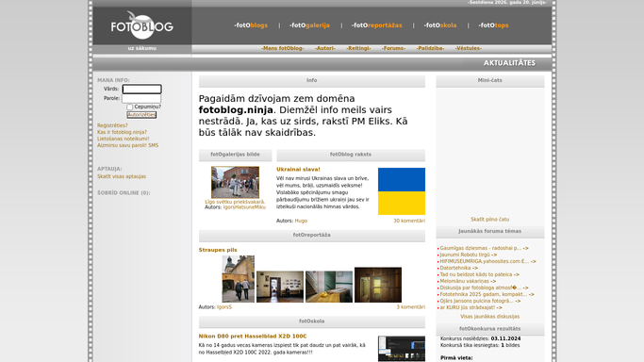This screenshot has width=644, height=362.
Task: Select the Forums submenu item
Action: pos(393,48)
